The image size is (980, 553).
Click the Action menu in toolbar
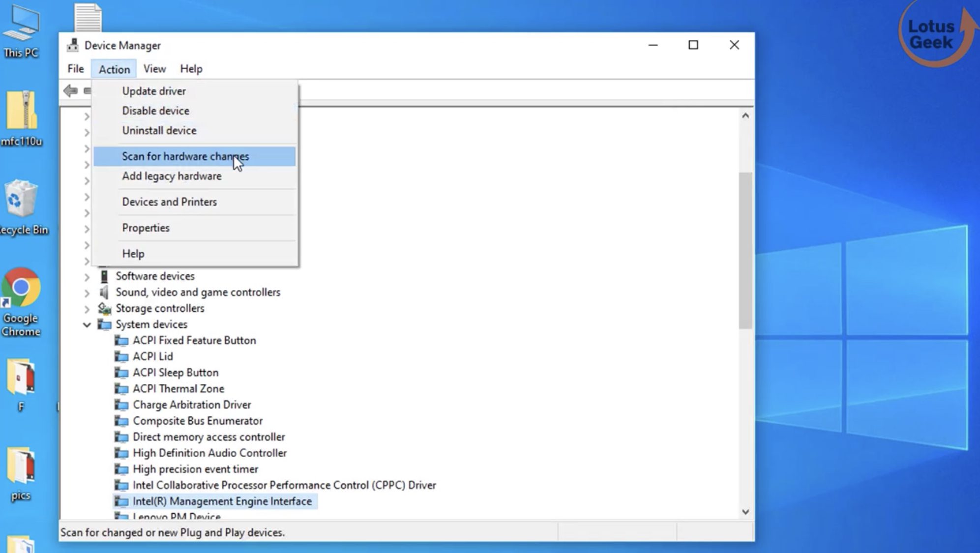115,69
